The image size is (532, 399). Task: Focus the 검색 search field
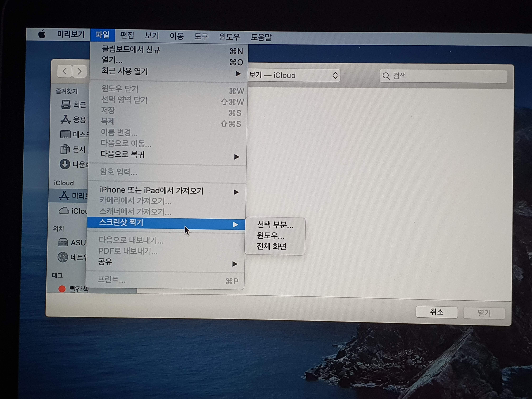click(443, 76)
